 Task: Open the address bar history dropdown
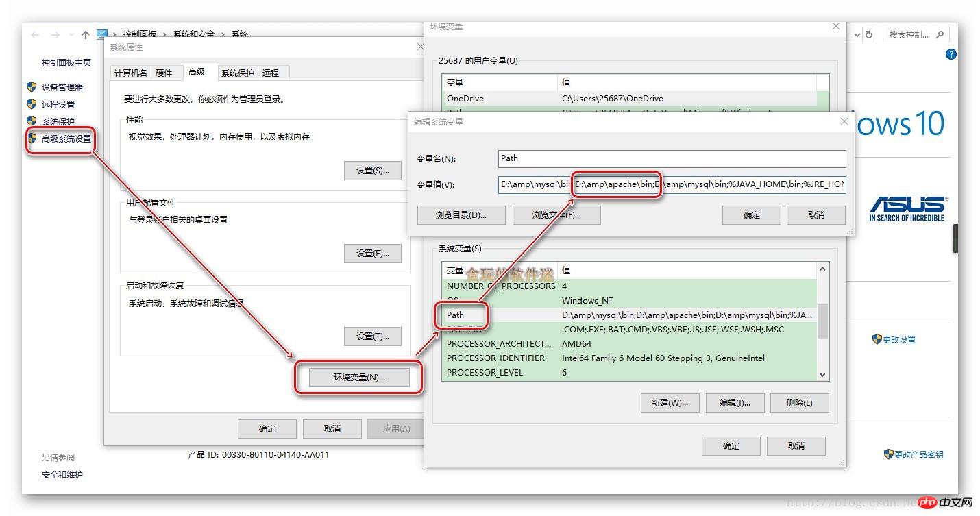click(857, 34)
